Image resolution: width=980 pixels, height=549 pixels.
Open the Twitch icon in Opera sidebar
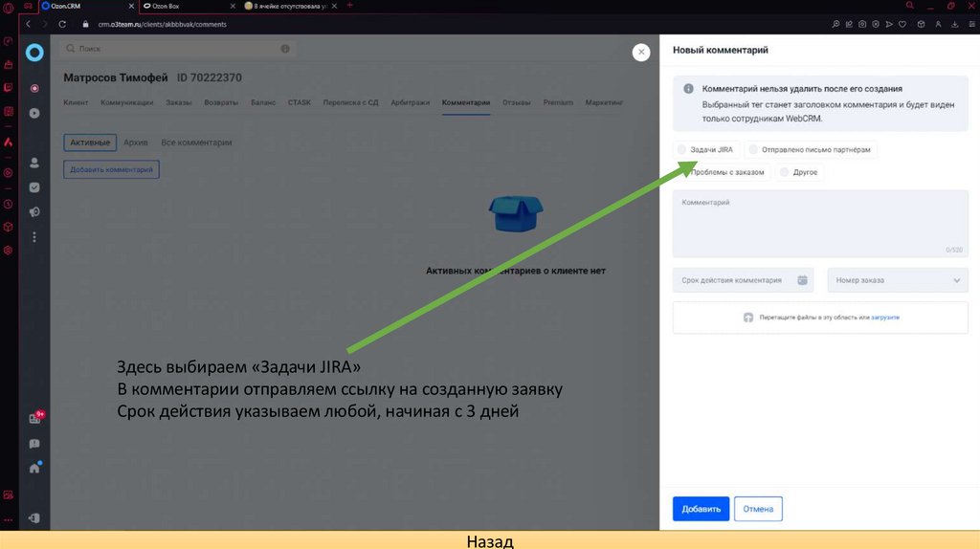click(x=8, y=88)
